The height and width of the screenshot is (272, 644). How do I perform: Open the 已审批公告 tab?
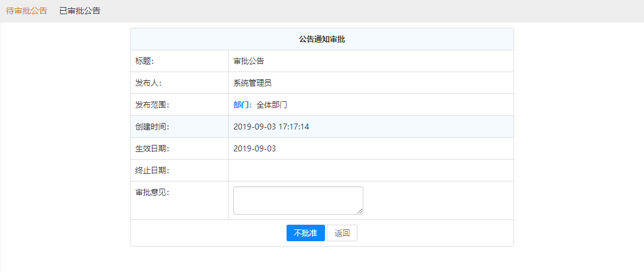[80, 11]
